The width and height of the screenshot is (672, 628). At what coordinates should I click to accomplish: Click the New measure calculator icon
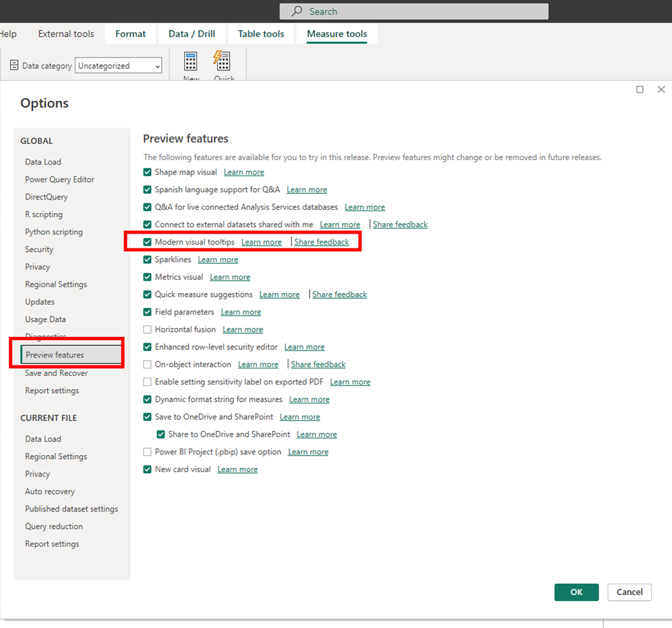click(x=191, y=61)
